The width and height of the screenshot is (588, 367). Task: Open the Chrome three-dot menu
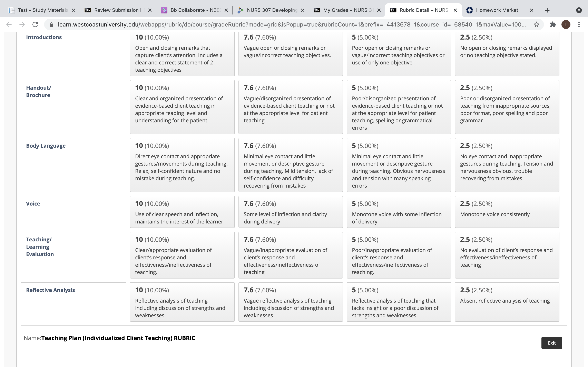pos(579,24)
